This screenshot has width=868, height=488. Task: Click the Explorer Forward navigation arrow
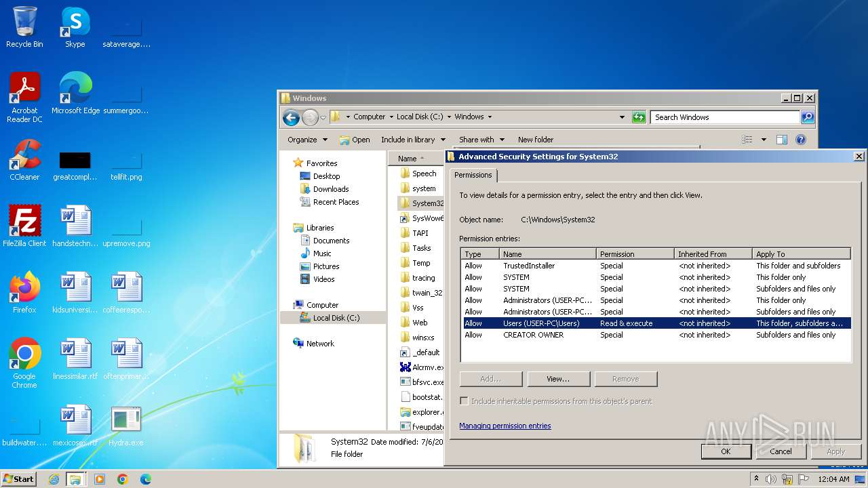(x=310, y=117)
